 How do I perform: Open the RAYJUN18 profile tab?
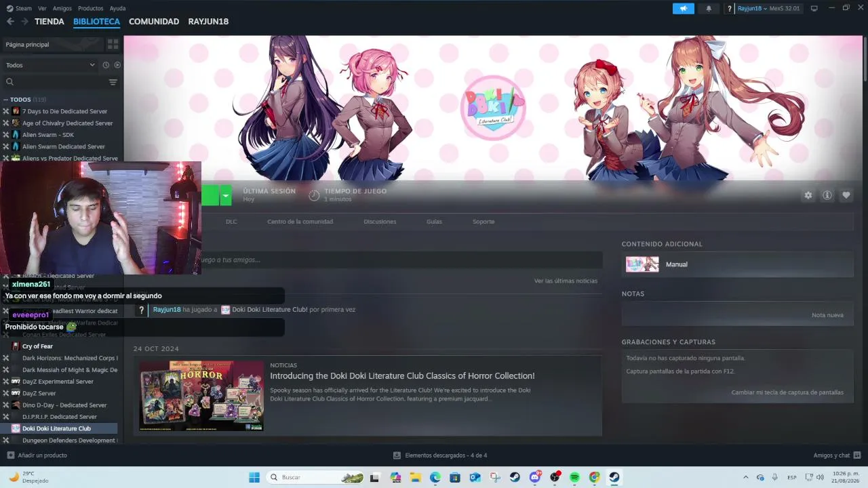tap(208, 22)
